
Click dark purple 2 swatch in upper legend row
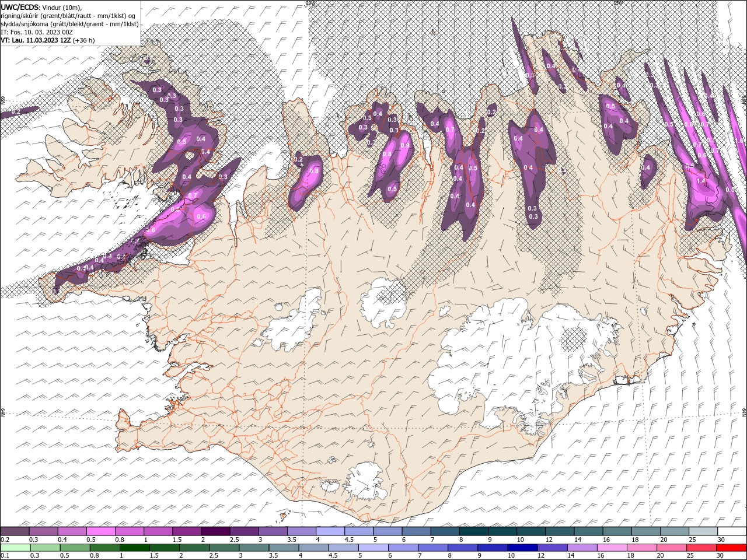click(x=215, y=531)
